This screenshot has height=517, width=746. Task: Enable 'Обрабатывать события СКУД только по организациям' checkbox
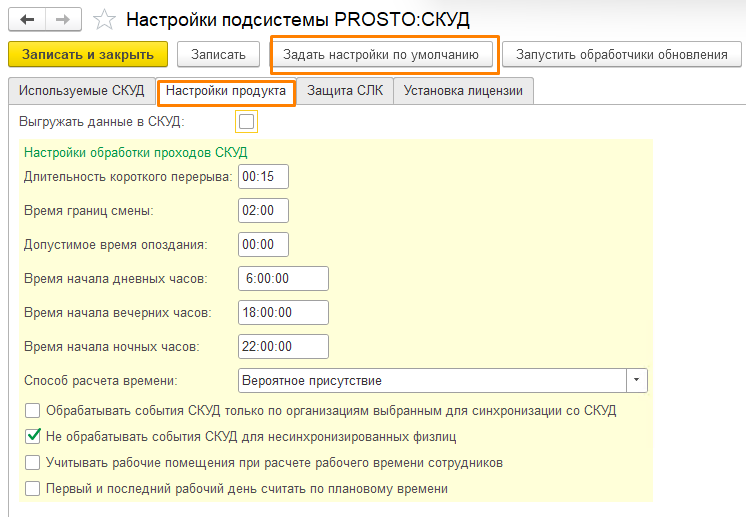point(33,410)
